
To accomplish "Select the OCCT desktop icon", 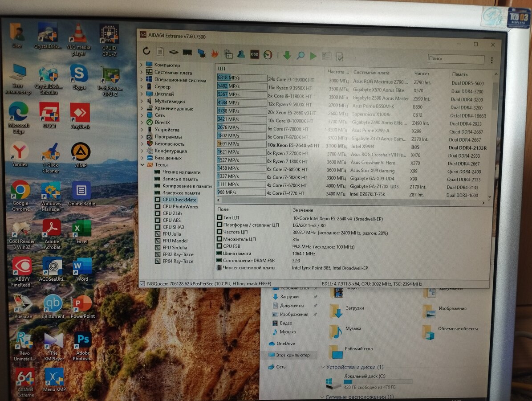I will [49, 115].
